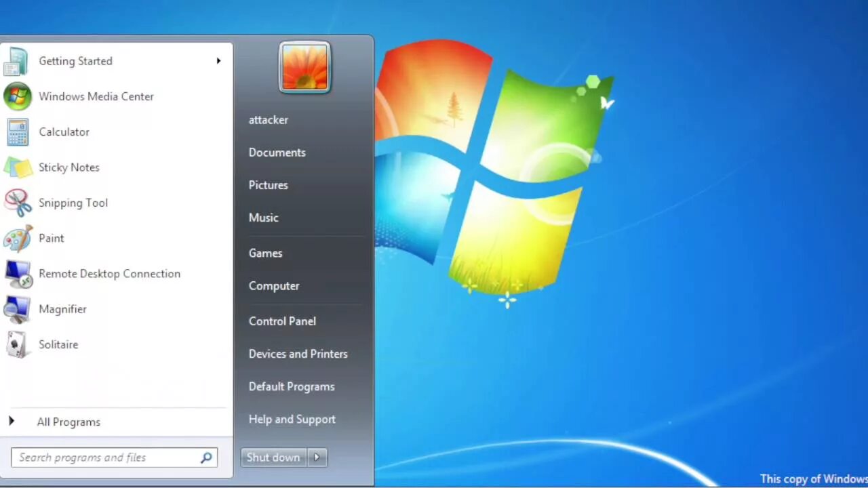Open Control Panel

point(282,321)
